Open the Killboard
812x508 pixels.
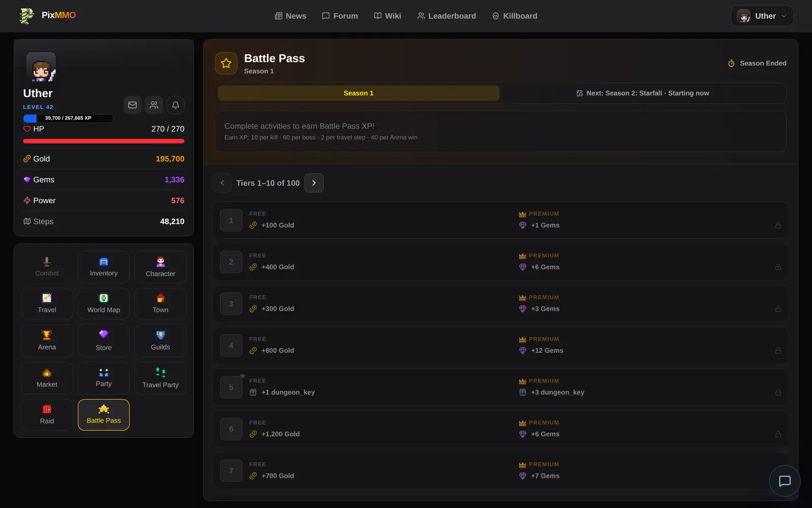(x=515, y=16)
